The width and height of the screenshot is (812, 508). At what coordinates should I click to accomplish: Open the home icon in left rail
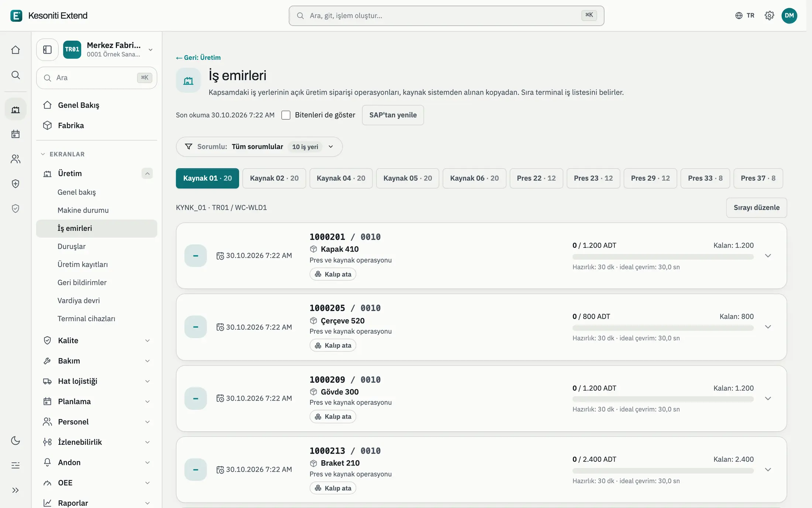[16, 50]
